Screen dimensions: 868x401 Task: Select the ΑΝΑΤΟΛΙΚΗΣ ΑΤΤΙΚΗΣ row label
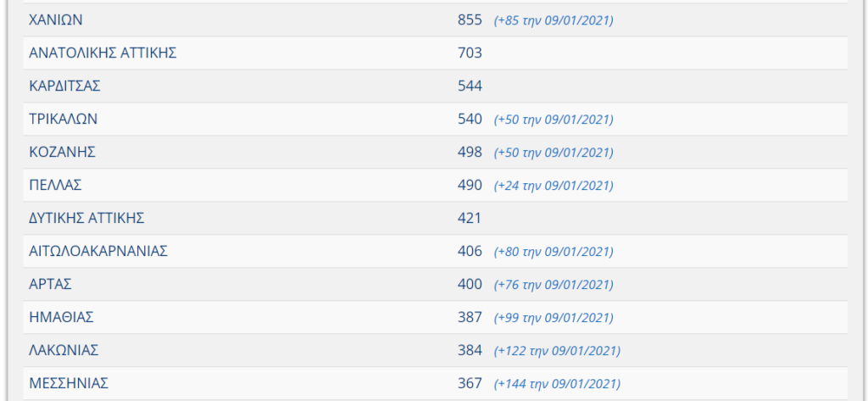pos(103,53)
